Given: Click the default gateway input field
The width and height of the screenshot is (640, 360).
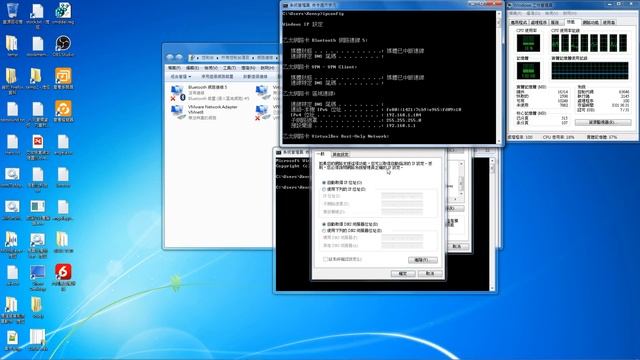Looking at the screenshot, I should [x=402, y=211].
